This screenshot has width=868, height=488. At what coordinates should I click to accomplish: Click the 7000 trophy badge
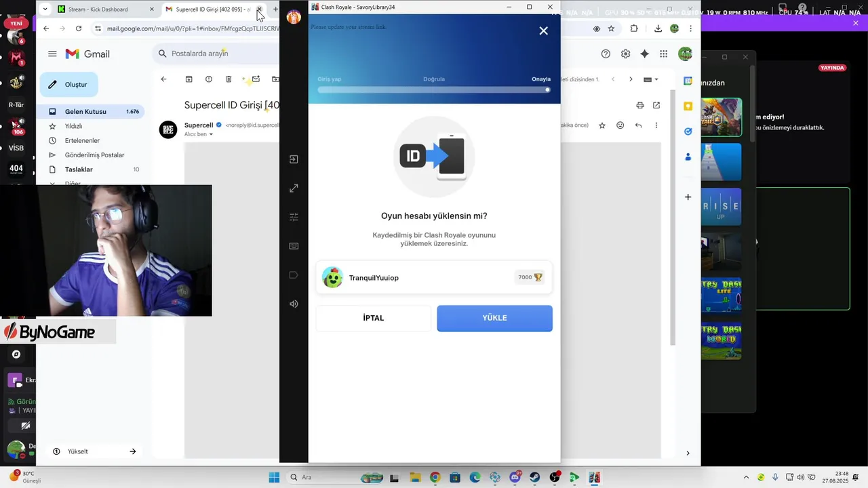click(x=530, y=277)
